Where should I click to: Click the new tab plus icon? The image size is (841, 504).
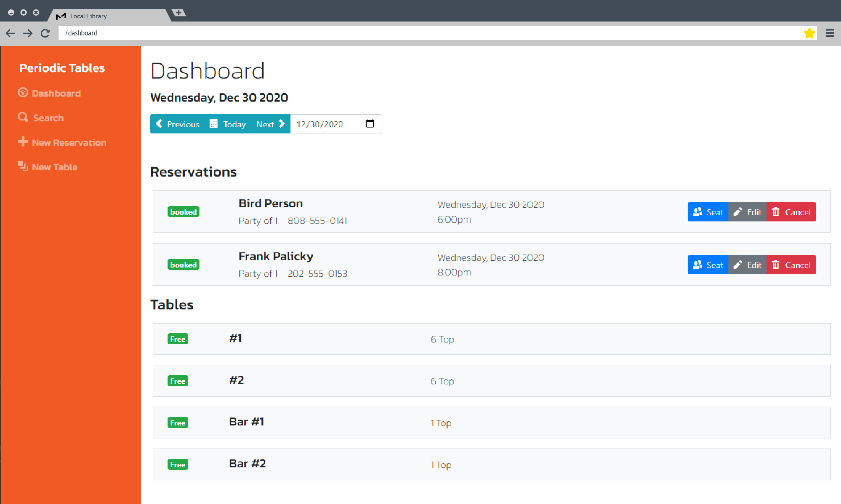179,13
